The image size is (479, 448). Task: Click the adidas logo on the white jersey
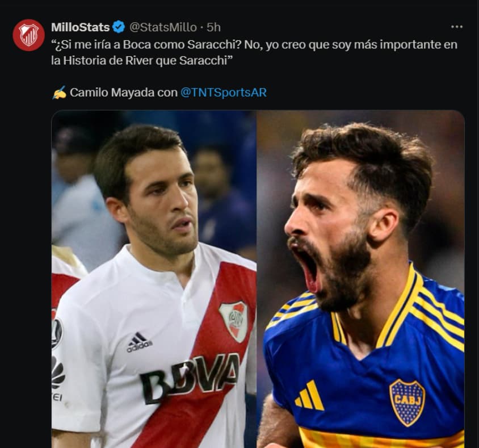coord(140,342)
